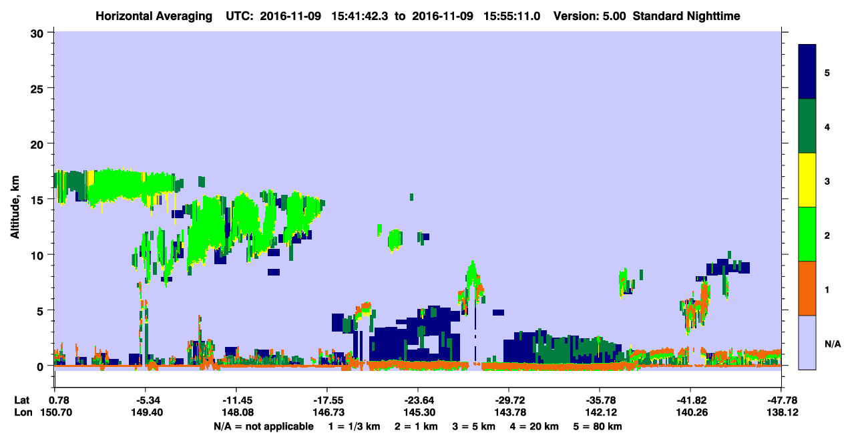Screen dimensions: 868x445
Task: Click longitude value 140.26
Action: (690, 413)
